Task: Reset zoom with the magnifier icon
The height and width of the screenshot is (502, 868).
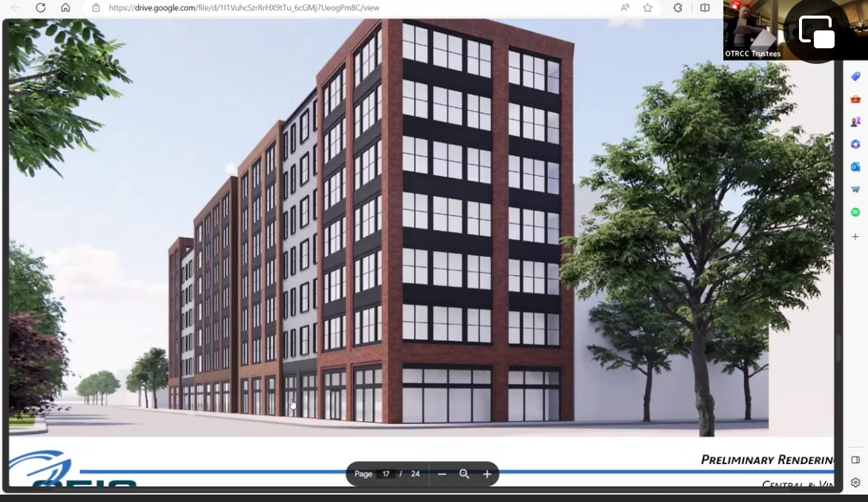Action: pos(464,475)
